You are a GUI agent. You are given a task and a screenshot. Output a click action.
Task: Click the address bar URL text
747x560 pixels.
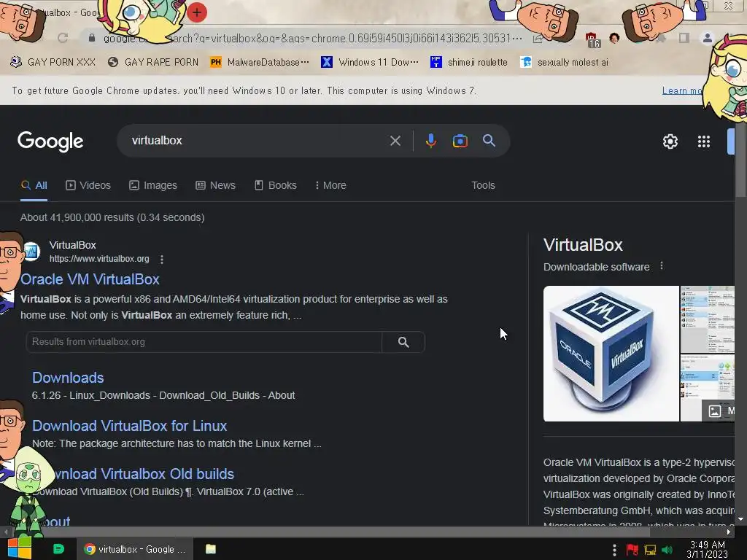[x=312, y=38]
